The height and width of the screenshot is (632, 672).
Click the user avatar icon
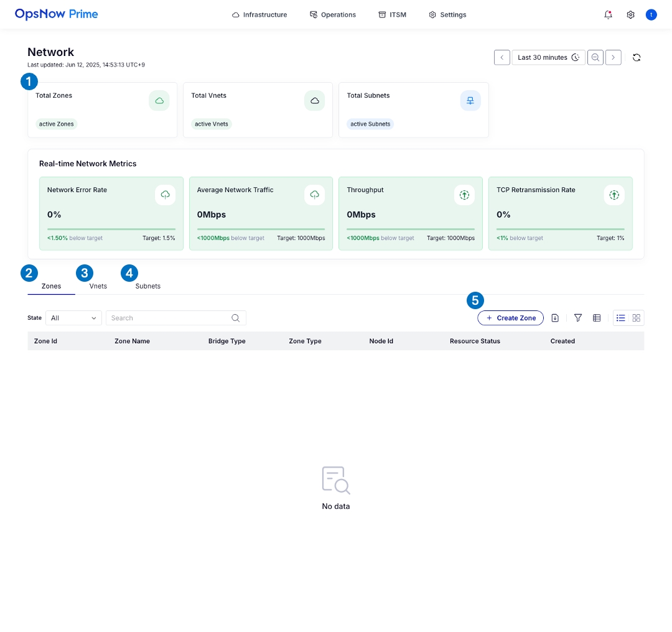pyautogui.click(x=651, y=14)
